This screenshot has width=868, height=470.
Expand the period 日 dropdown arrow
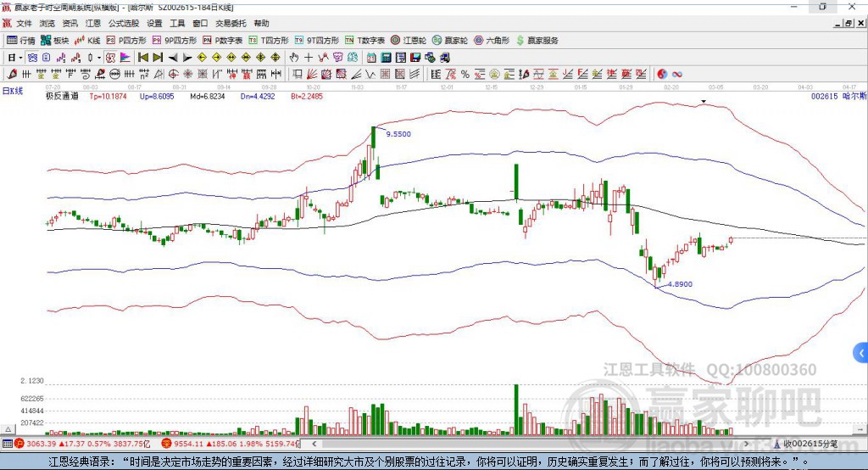tap(20, 58)
